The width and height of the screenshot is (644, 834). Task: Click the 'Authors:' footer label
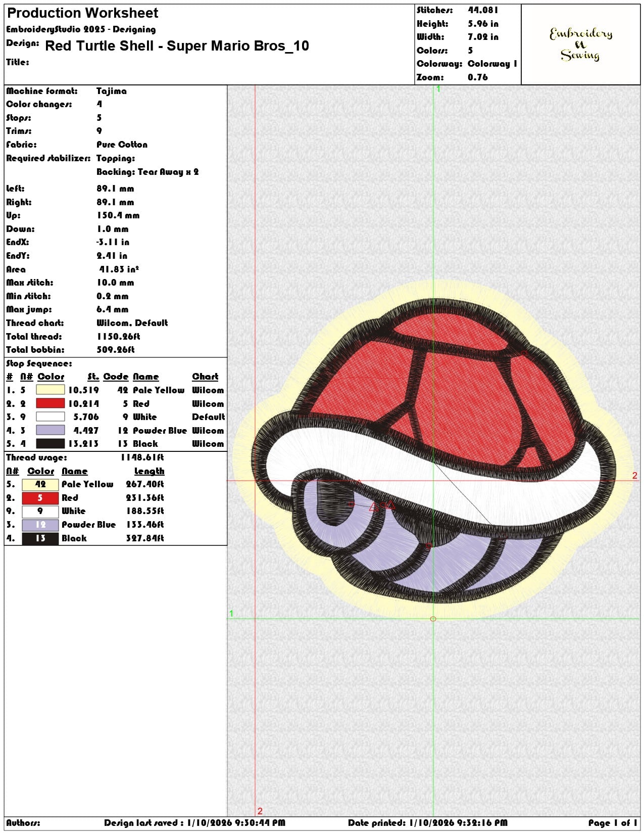click(23, 823)
